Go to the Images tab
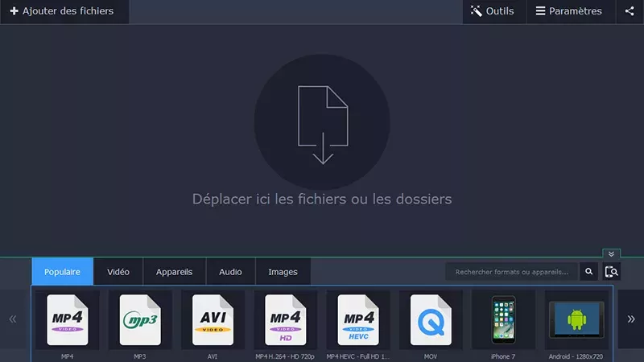This screenshot has height=362, width=644. click(283, 272)
